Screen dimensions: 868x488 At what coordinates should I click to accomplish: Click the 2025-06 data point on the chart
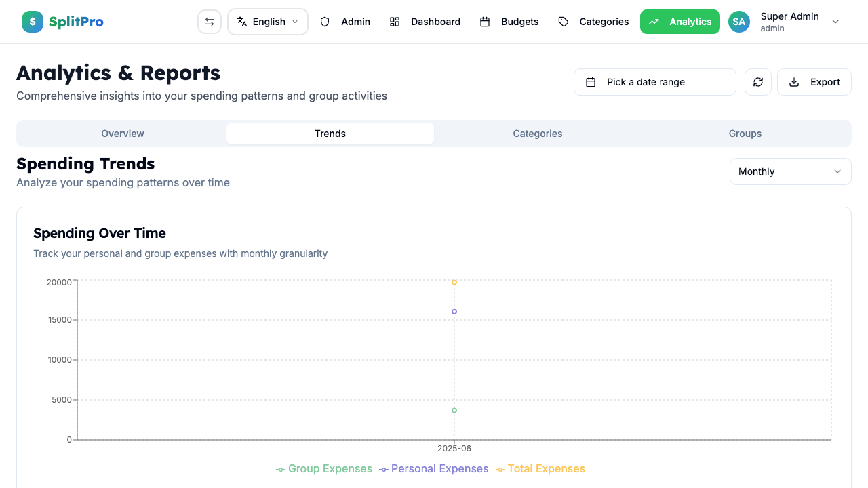tap(454, 282)
